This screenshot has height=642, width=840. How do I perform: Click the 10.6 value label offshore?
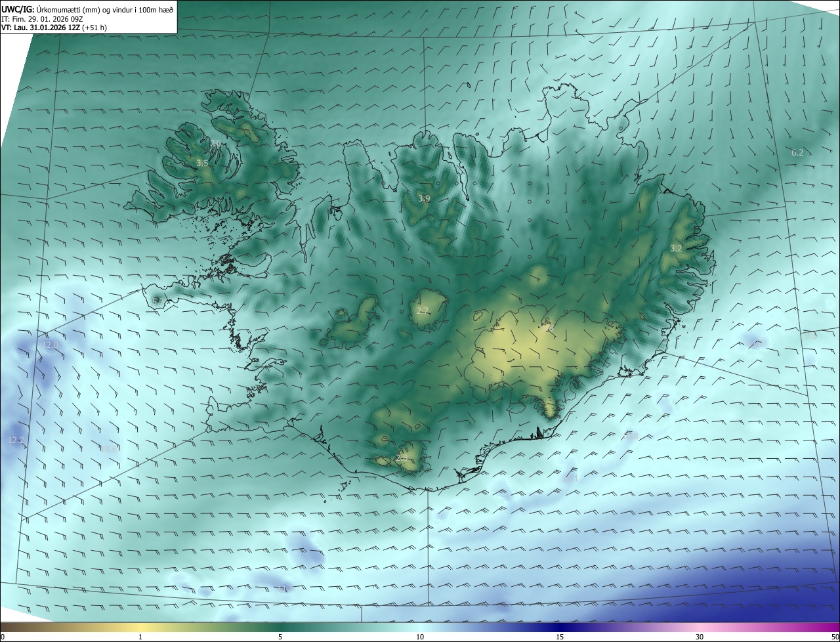[108, 449]
